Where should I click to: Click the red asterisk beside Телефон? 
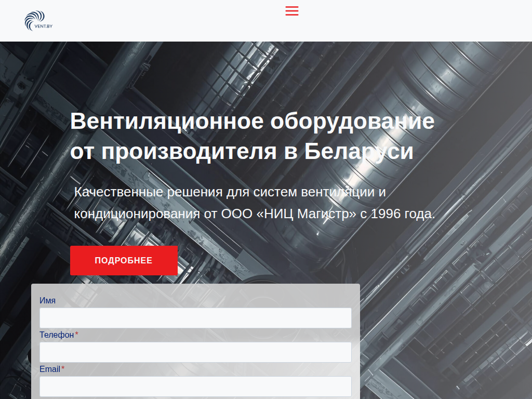pos(77,335)
